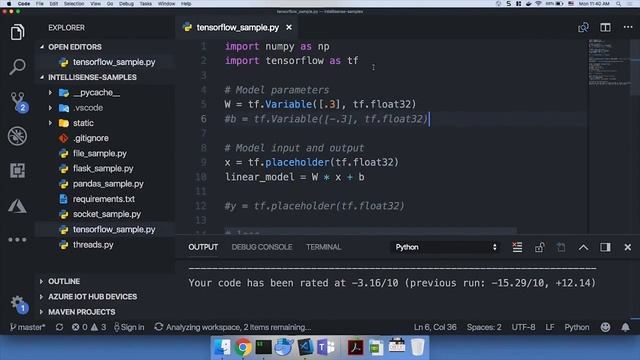640x360 pixels.
Task: Clear the output panel
Action: coord(517,247)
